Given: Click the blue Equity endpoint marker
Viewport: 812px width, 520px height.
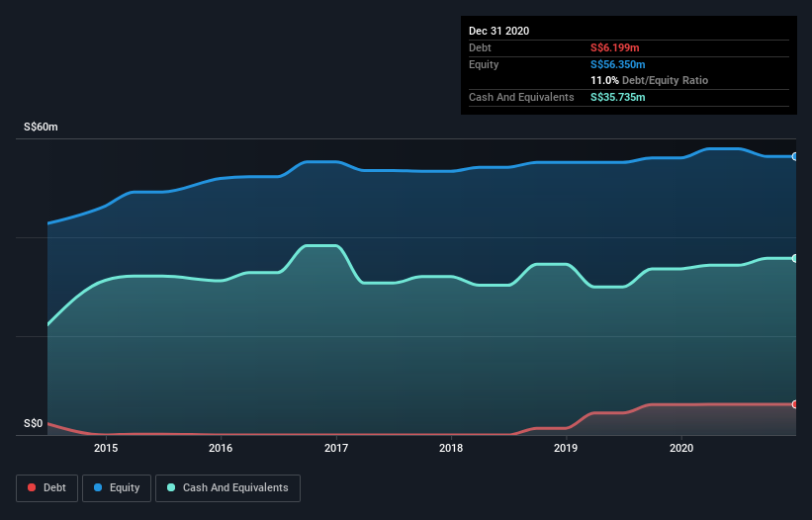Looking at the screenshot, I should (x=794, y=156).
